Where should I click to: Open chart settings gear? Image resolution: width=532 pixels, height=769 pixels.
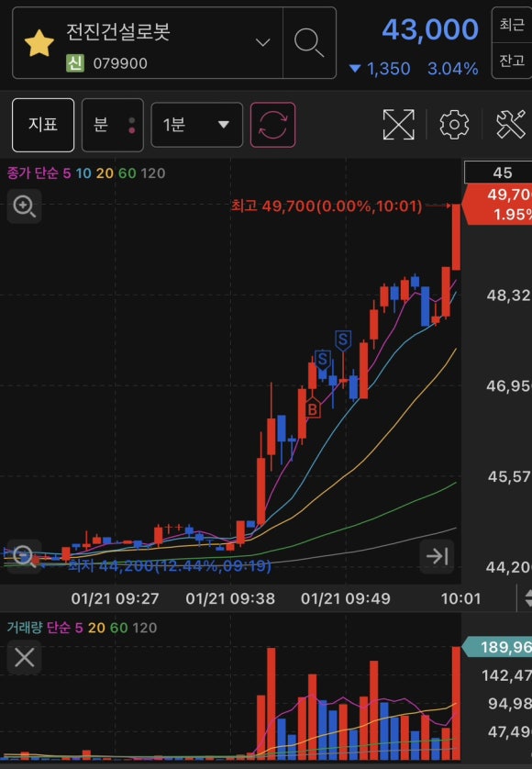454,125
